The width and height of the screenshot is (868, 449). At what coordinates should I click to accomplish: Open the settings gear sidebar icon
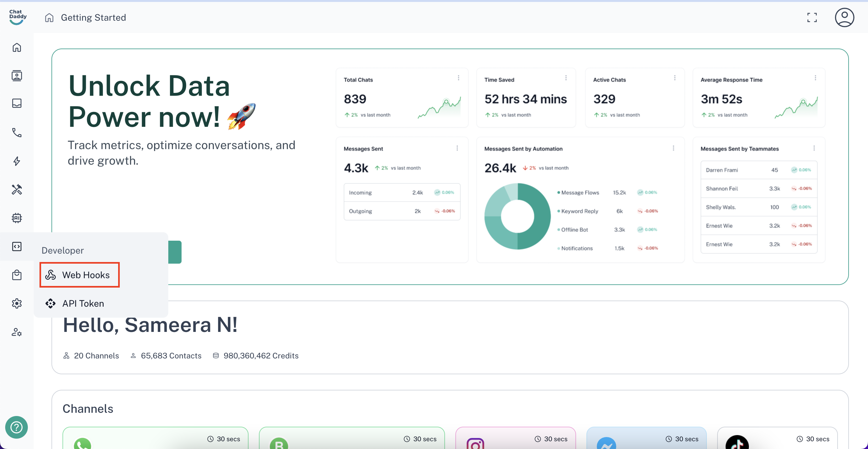pos(17,303)
